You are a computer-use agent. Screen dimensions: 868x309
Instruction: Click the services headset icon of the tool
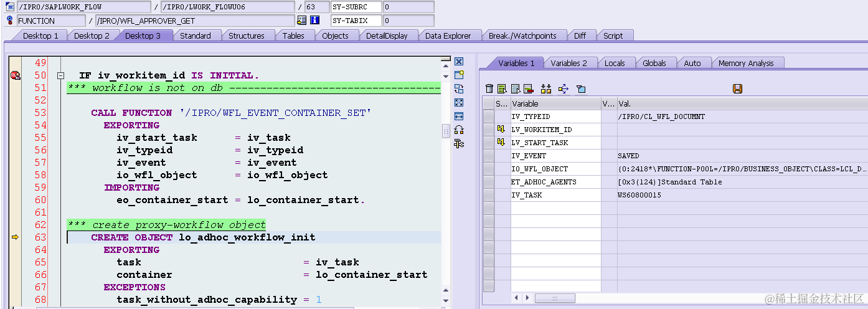pos(459,130)
